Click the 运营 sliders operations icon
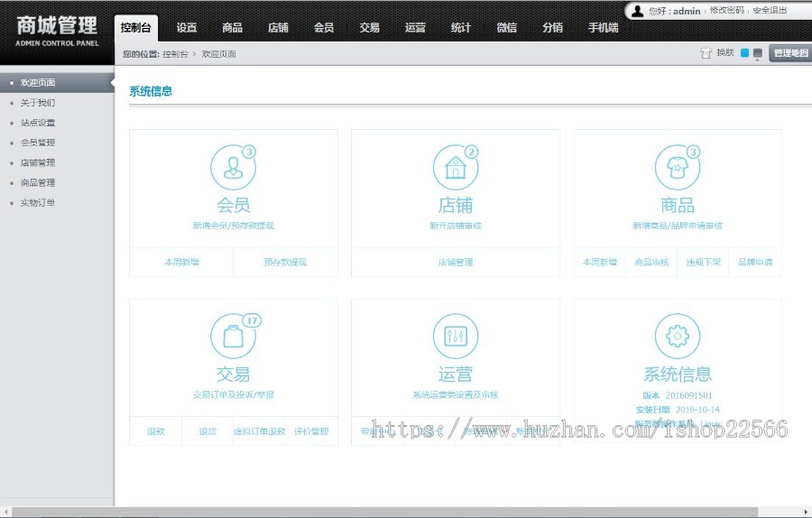The image size is (812, 518). click(455, 337)
